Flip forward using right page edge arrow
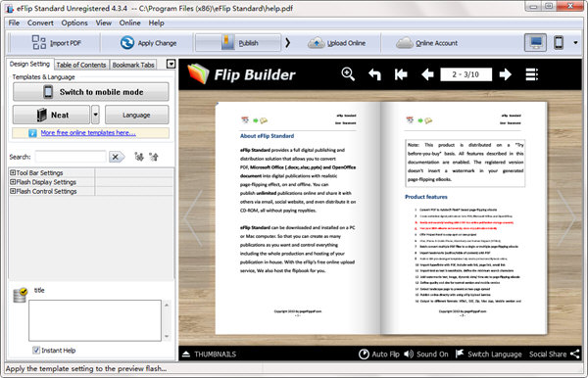The width and height of the screenshot is (588, 378). click(566, 217)
